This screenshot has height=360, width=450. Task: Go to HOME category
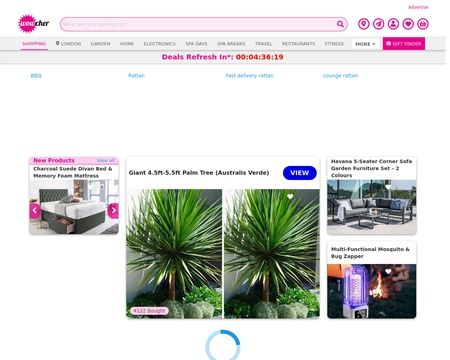[127, 44]
